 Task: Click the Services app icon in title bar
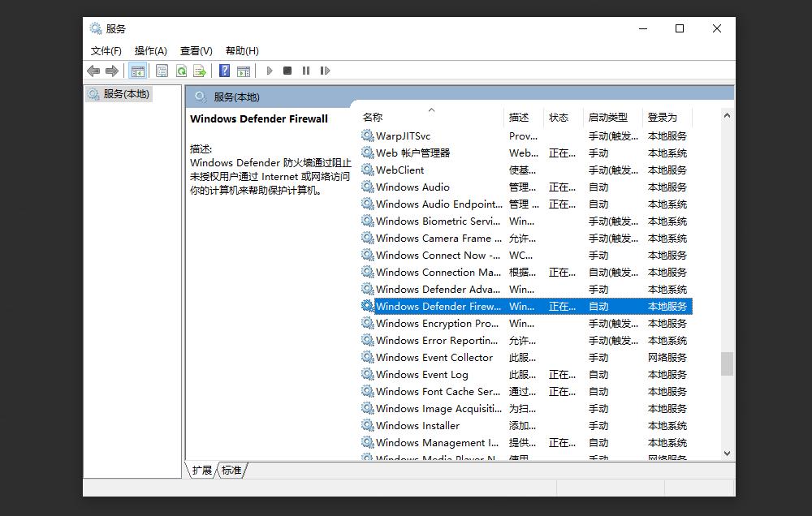coord(95,28)
